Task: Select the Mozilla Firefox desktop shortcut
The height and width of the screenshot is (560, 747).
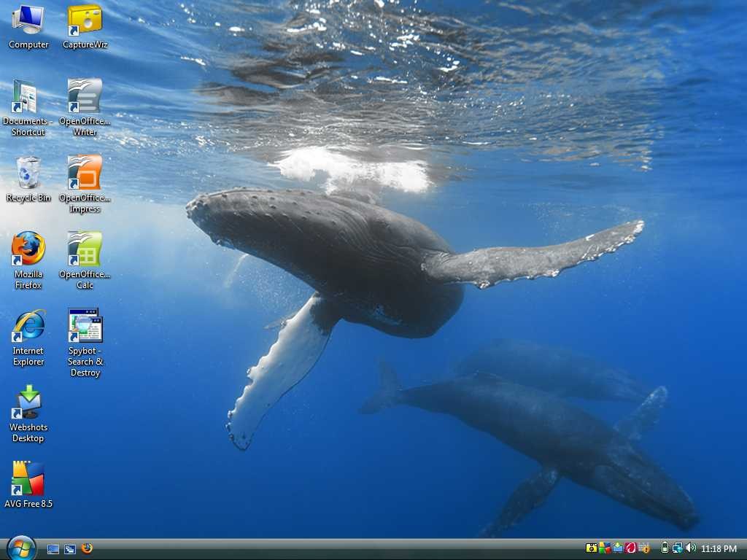Action: (28, 260)
